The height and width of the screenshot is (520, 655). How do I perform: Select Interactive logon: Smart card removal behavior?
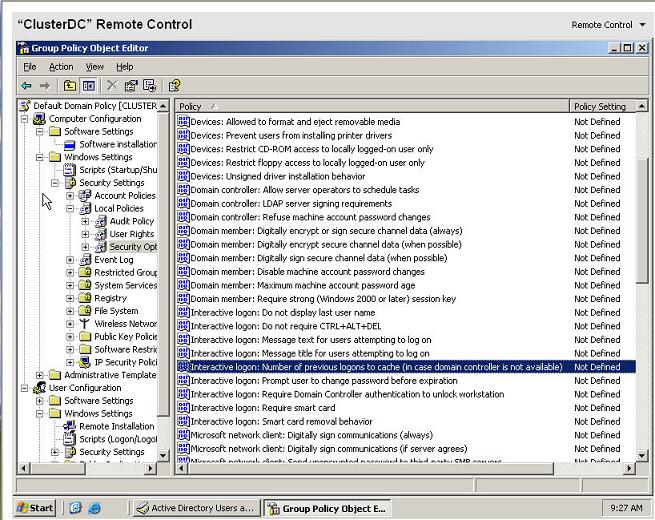(281, 421)
